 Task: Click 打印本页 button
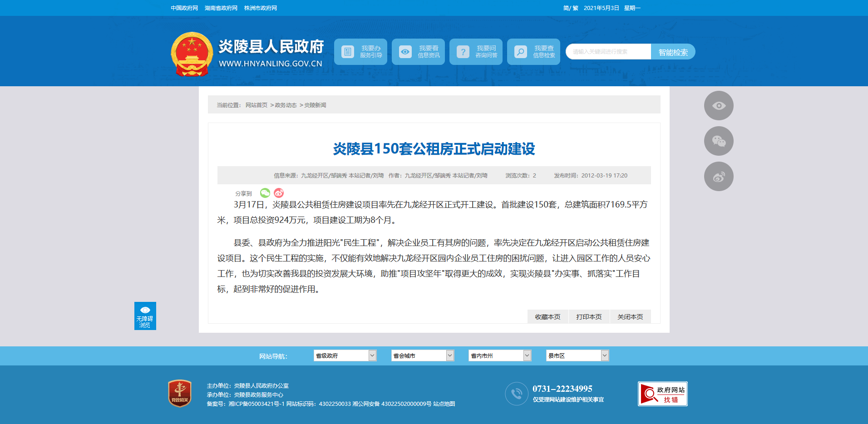589,317
